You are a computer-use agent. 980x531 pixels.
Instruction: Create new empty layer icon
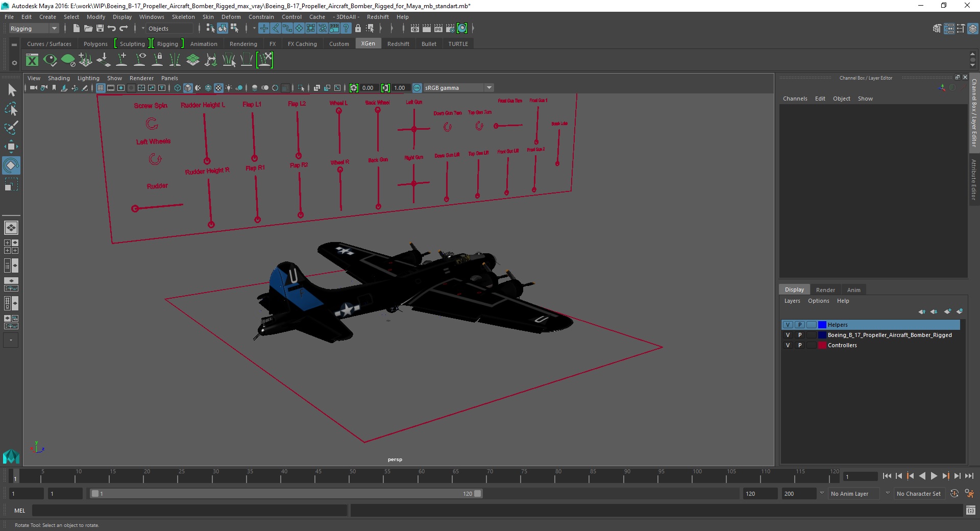click(x=947, y=311)
